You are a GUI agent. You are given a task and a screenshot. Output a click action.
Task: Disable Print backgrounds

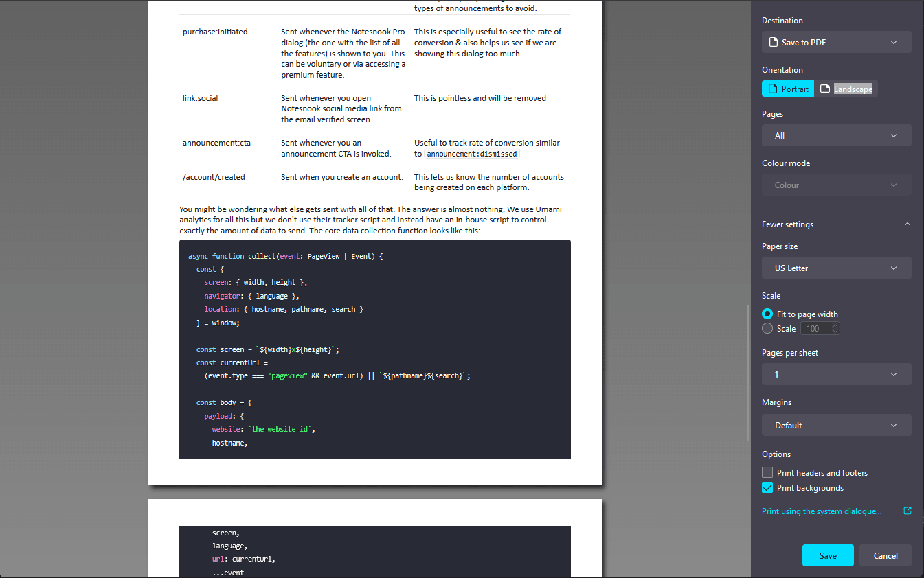point(767,487)
